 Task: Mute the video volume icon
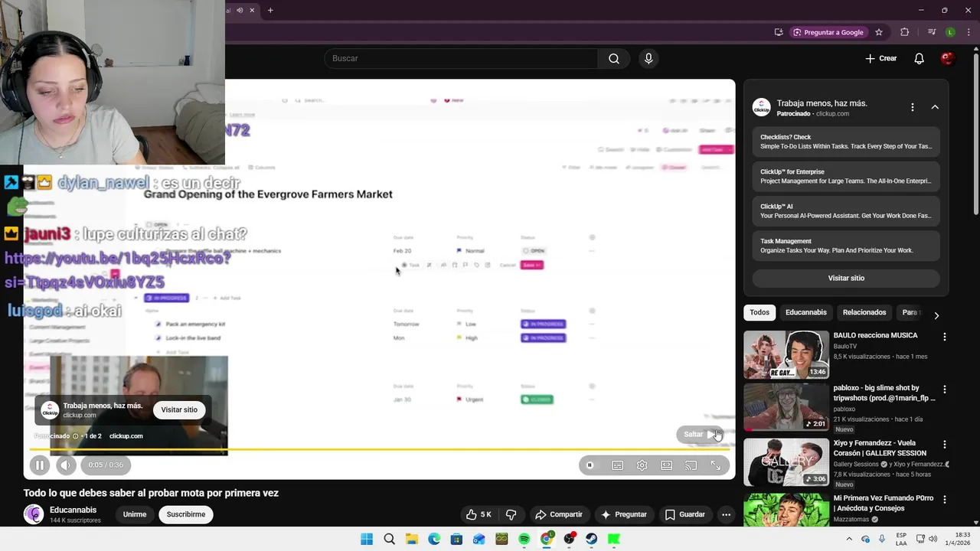[66, 465]
